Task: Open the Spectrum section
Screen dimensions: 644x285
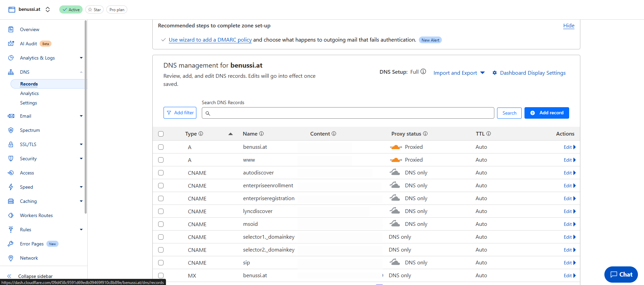Action: [30, 130]
